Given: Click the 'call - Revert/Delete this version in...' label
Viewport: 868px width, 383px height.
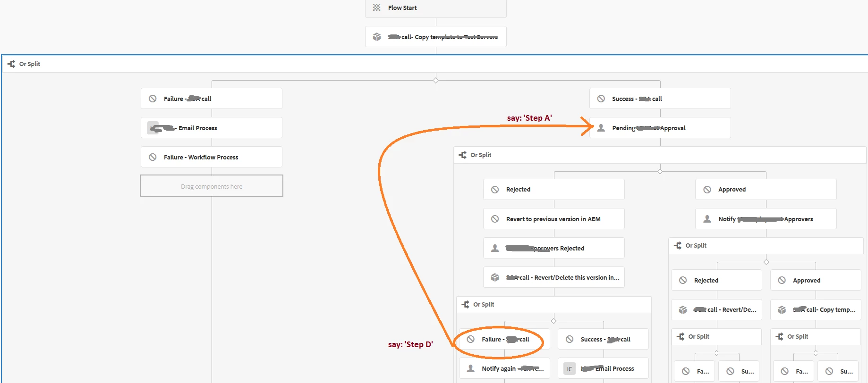Looking at the screenshot, I should click(x=563, y=277).
